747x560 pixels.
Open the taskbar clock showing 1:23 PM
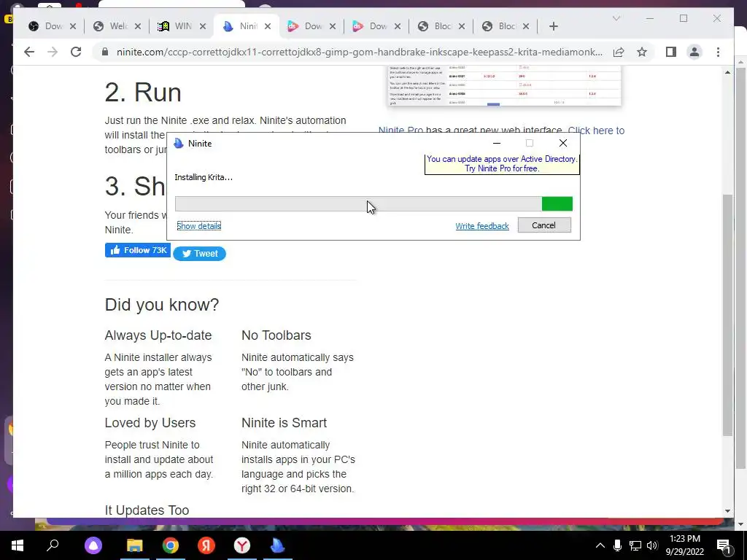(685, 545)
